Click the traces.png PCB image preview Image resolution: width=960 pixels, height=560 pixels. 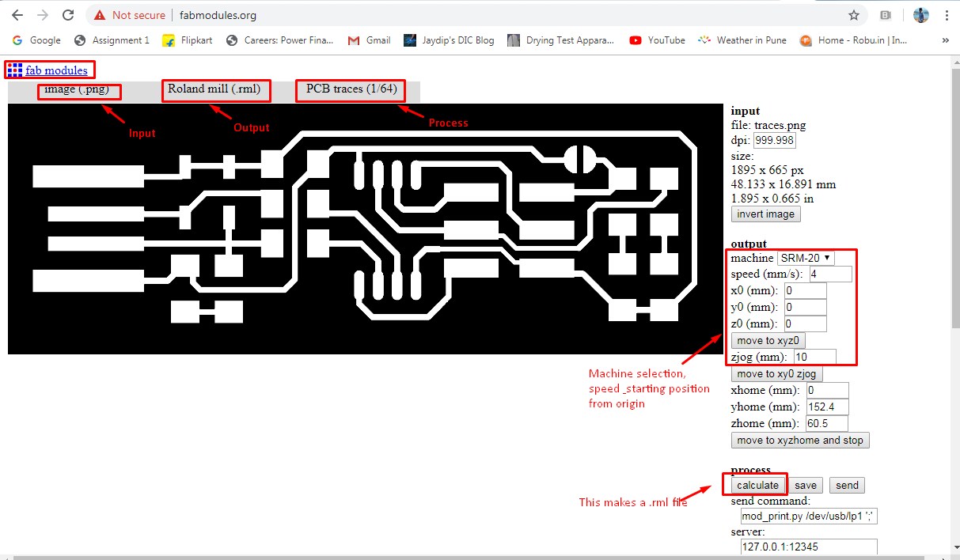pos(365,229)
